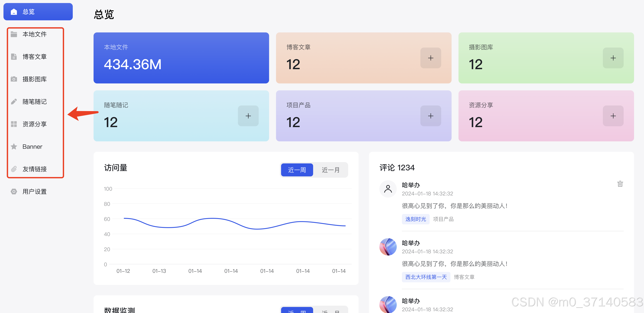The height and width of the screenshot is (313, 644).
Task: Click the paperclip icon beside 友情链接
Action: 14,169
